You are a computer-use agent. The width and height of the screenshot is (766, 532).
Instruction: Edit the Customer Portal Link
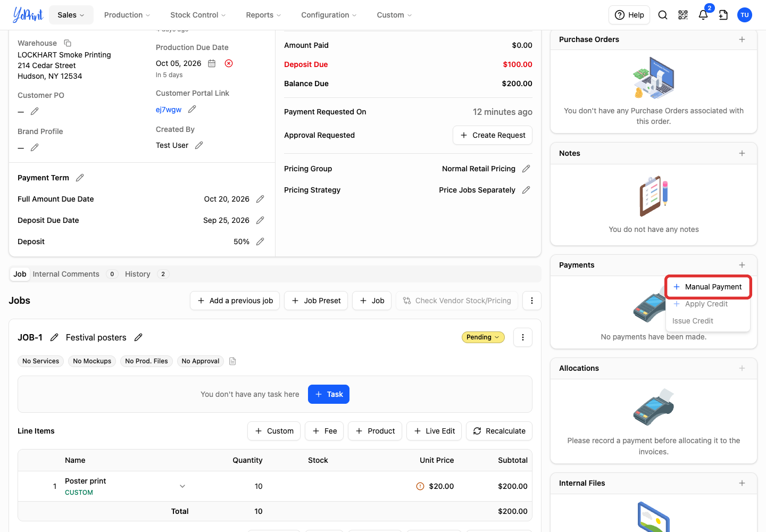pyautogui.click(x=192, y=109)
